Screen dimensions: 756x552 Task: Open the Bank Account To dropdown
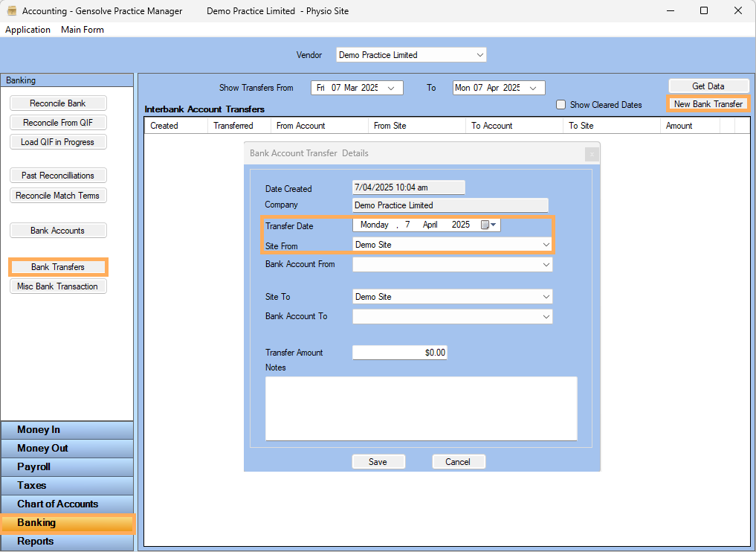click(546, 316)
